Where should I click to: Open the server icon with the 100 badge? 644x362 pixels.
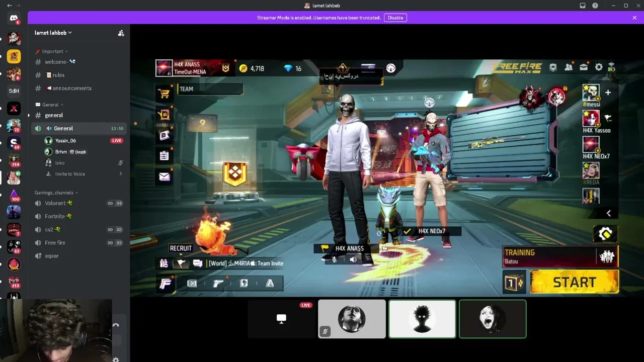[14, 195]
